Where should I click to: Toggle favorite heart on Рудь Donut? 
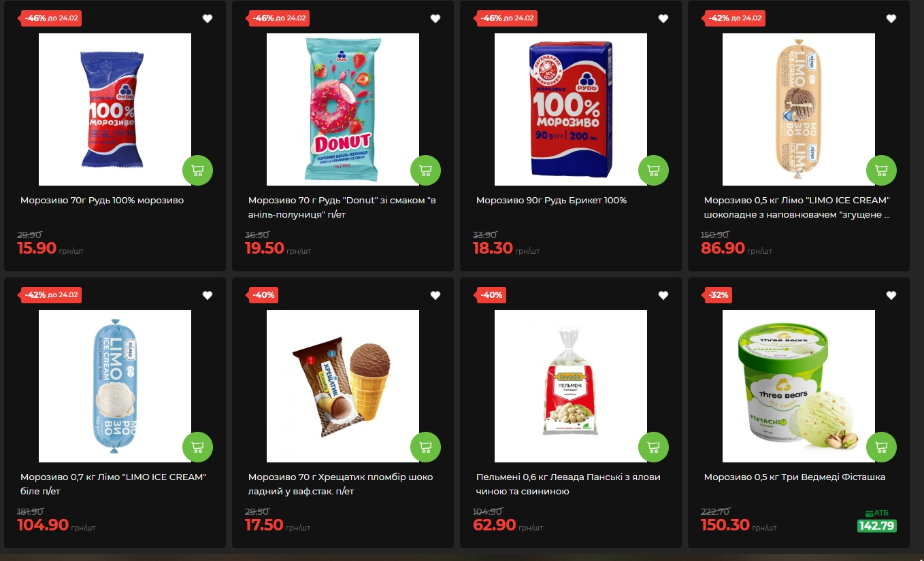pos(435,18)
